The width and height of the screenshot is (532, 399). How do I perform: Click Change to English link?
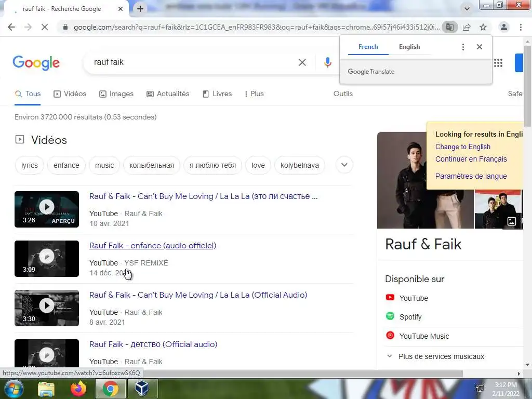click(x=463, y=147)
